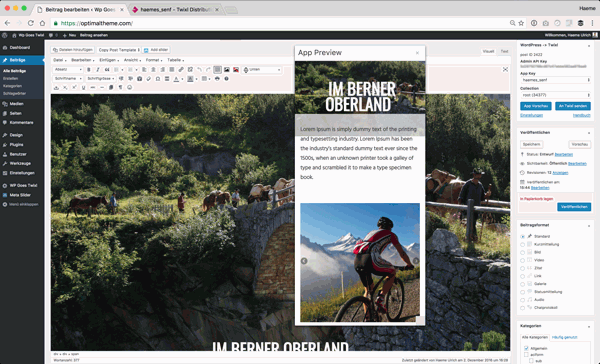This screenshot has width=600, height=364.
Task: Collapse Kategorien panel
Action: pyautogui.click(x=589, y=326)
